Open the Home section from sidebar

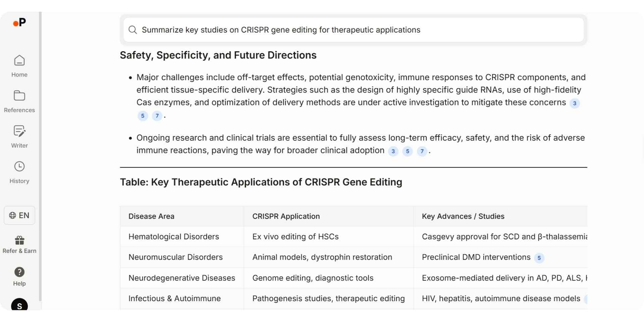point(19,65)
